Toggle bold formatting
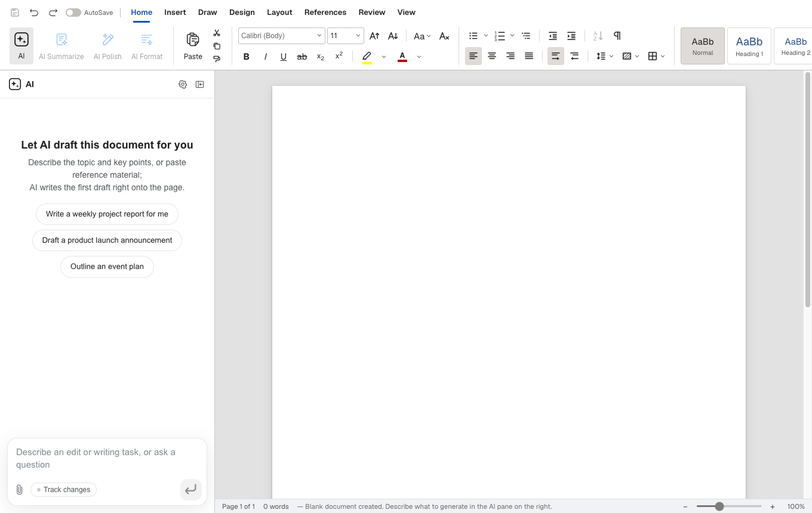The width and height of the screenshot is (812, 513). [246, 57]
